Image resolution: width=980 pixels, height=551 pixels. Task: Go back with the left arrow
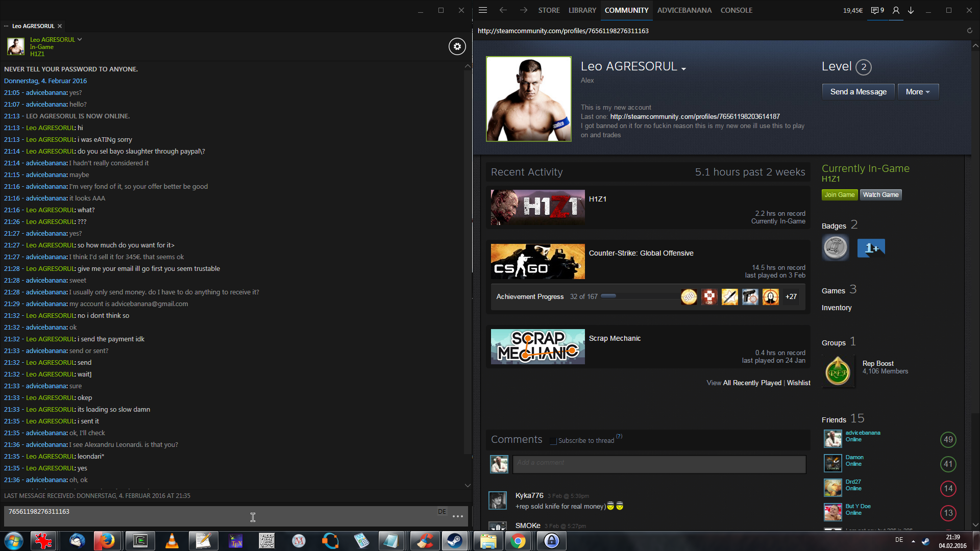click(x=503, y=10)
